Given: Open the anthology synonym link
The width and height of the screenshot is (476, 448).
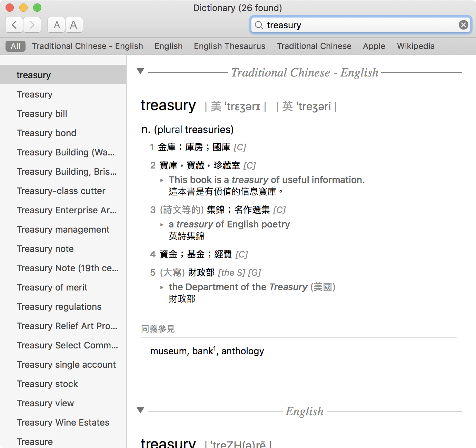Looking at the screenshot, I should point(242,351).
